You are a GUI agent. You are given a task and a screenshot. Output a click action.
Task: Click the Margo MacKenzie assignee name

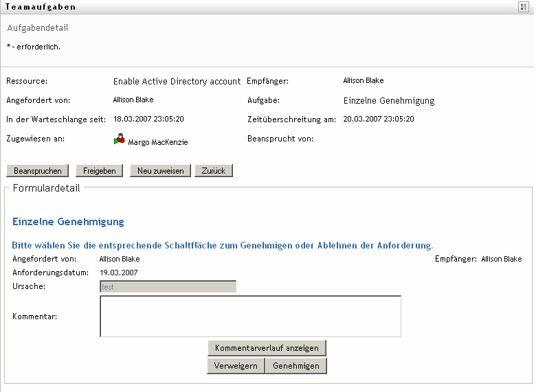click(157, 142)
